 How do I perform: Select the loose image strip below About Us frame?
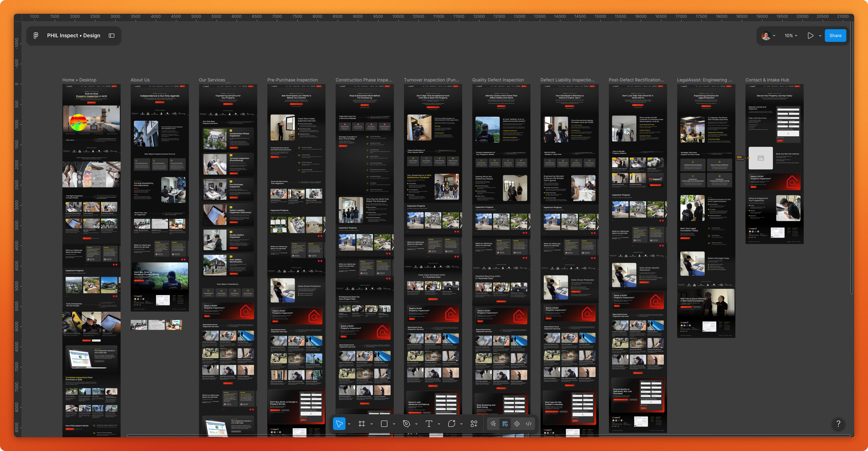tap(156, 325)
